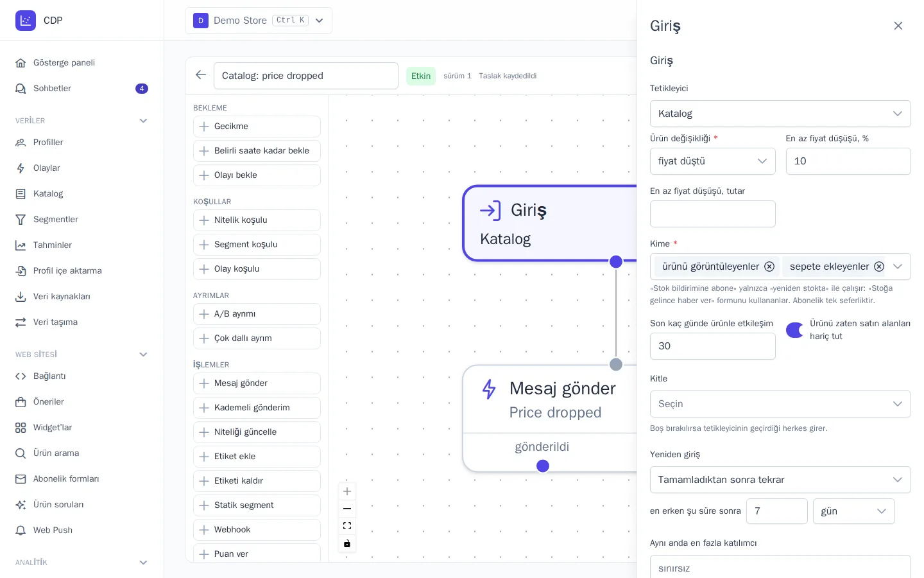Remove the 'ürünü görüntüleyenler' chip
Viewport: 924px width, 578px height.
pyautogui.click(x=769, y=267)
